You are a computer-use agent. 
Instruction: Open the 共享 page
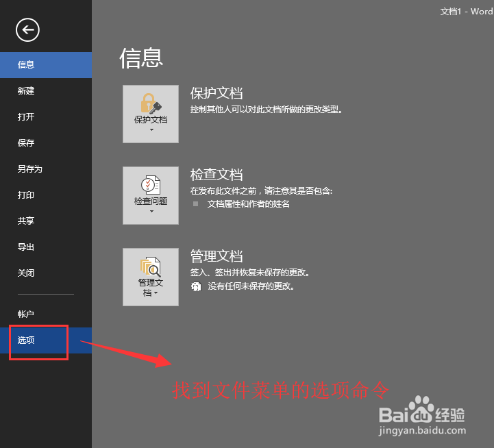click(46, 221)
